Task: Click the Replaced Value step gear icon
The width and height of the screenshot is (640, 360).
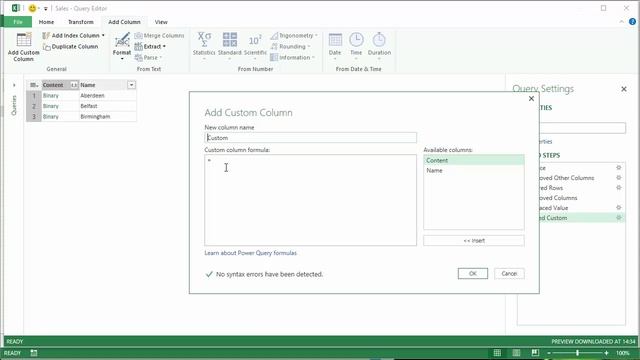Action: tap(619, 208)
